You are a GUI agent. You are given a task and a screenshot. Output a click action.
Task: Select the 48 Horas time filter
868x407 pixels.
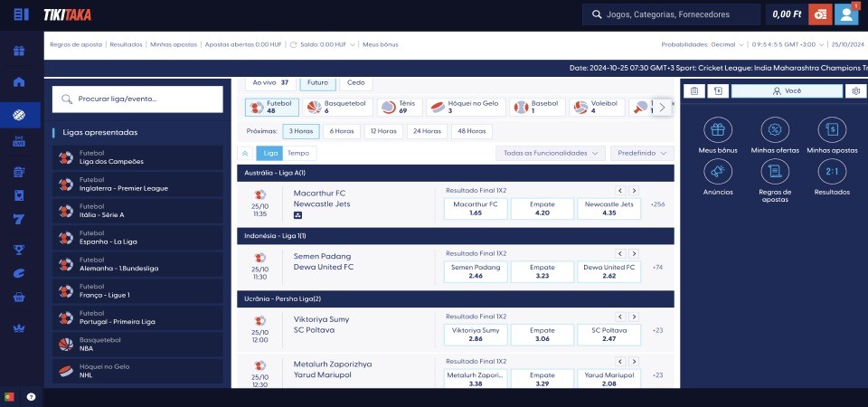[x=472, y=131]
